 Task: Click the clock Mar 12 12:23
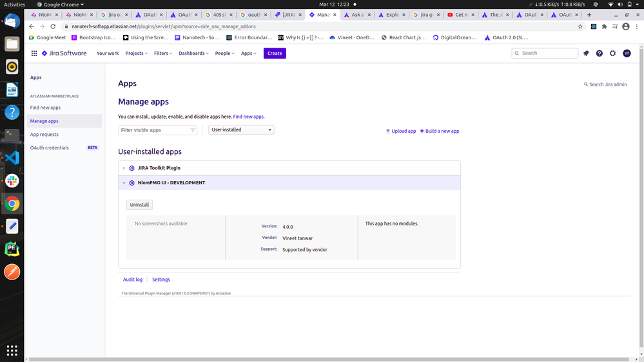pos(334,5)
